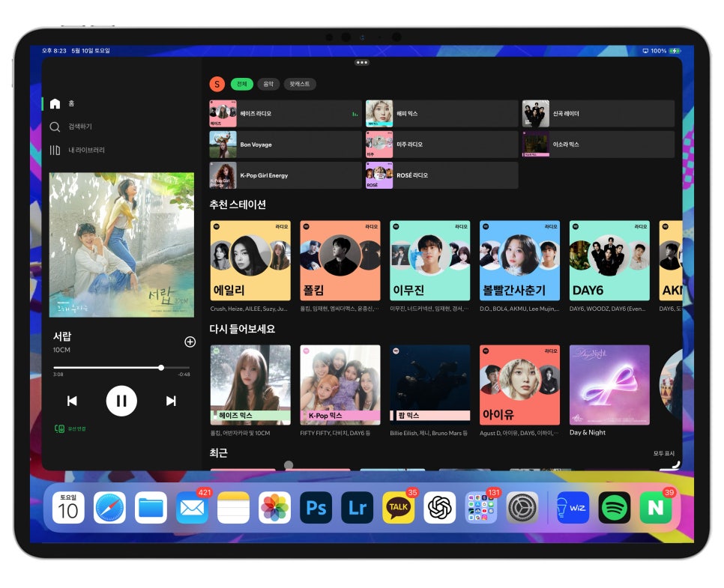Click the S profile avatar
This screenshot has height=588, width=724.
pos(217,84)
